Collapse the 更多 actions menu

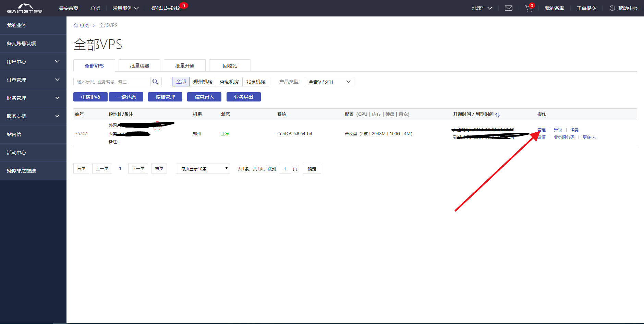click(x=589, y=137)
